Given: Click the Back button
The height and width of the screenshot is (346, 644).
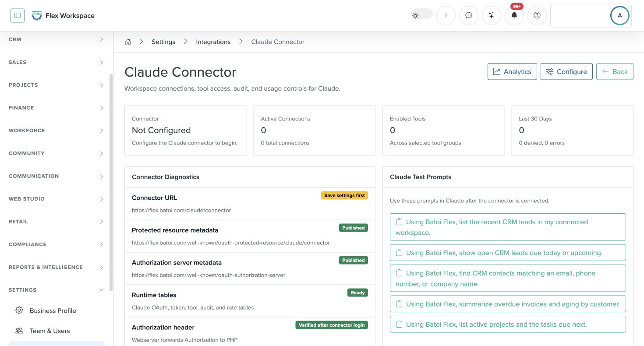Looking at the screenshot, I should (615, 71).
